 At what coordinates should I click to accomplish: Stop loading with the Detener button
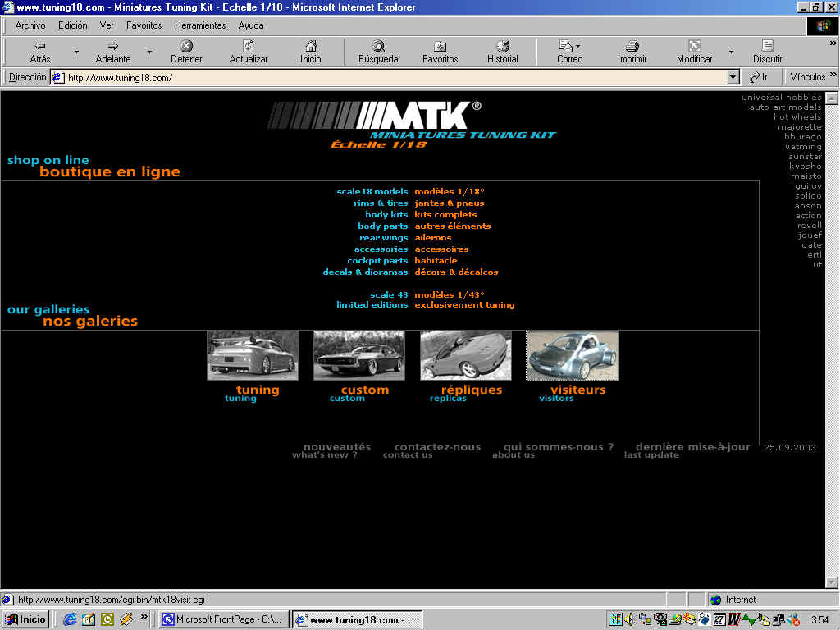186,52
